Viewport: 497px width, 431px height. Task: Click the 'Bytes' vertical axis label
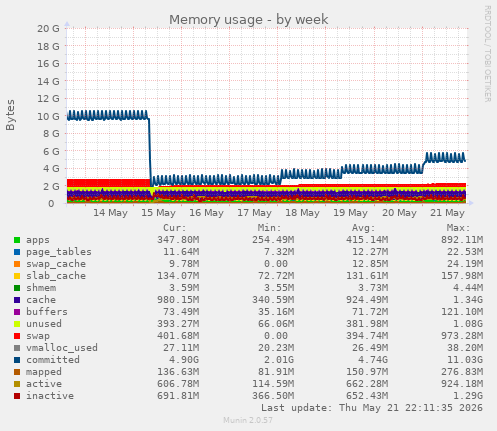10,115
